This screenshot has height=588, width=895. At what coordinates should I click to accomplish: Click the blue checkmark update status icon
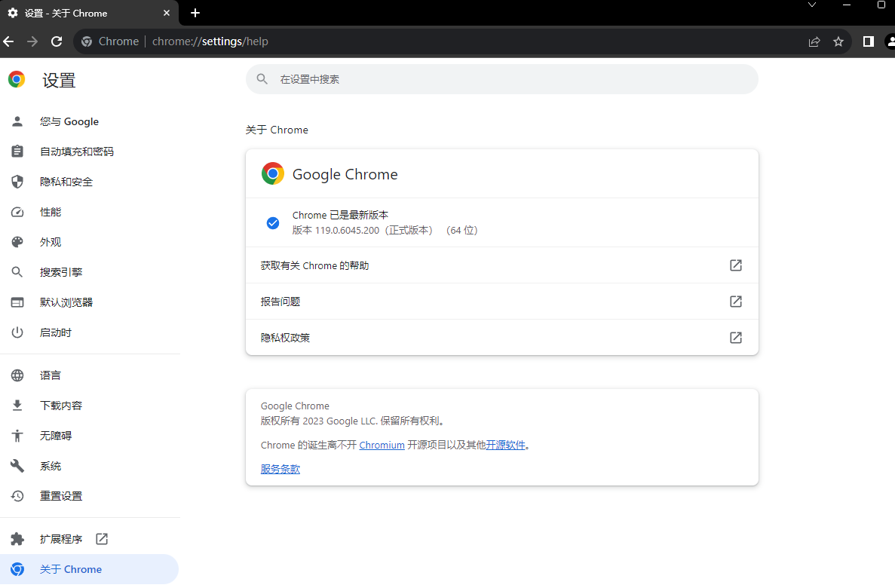(273, 223)
